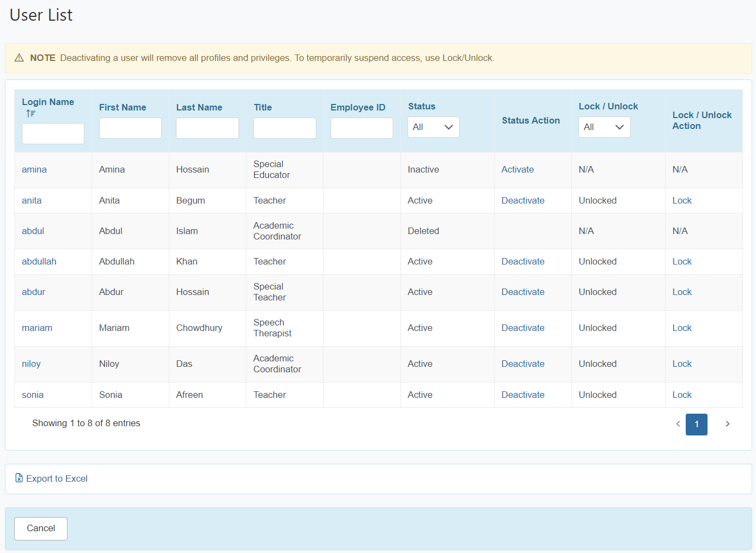Click Export to Excel link
The image size is (756, 553).
[x=57, y=478]
